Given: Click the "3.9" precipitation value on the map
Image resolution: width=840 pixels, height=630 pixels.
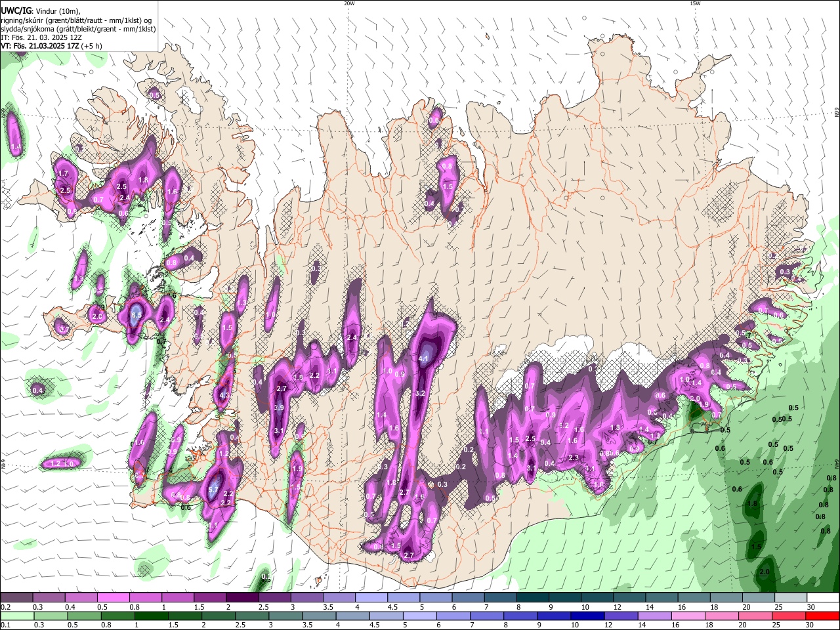Looking at the screenshot, I should tap(278, 408).
